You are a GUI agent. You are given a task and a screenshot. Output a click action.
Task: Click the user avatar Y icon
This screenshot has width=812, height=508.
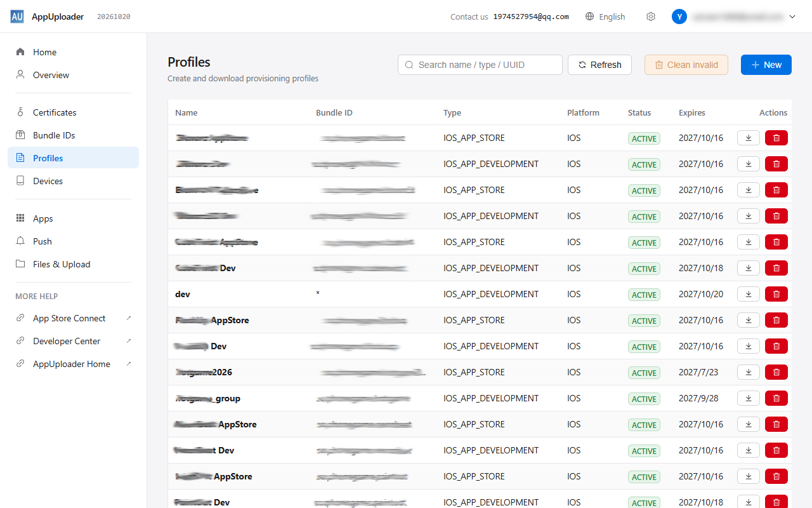pos(679,17)
